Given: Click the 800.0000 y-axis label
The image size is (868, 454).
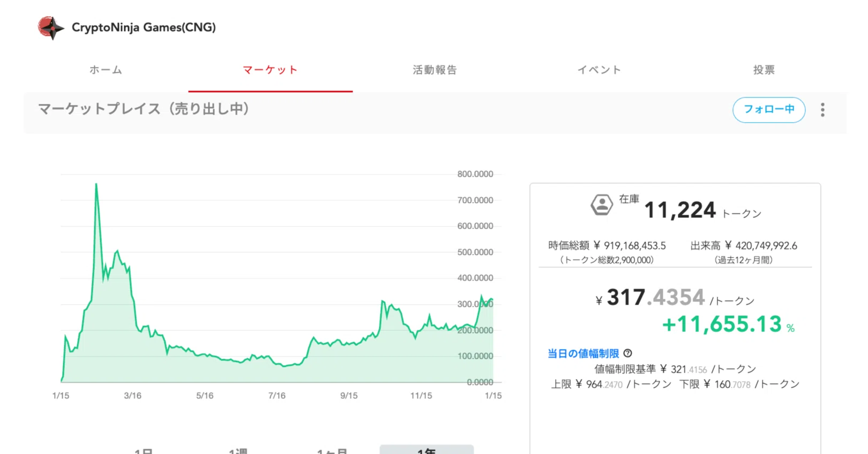Looking at the screenshot, I should tap(475, 174).
